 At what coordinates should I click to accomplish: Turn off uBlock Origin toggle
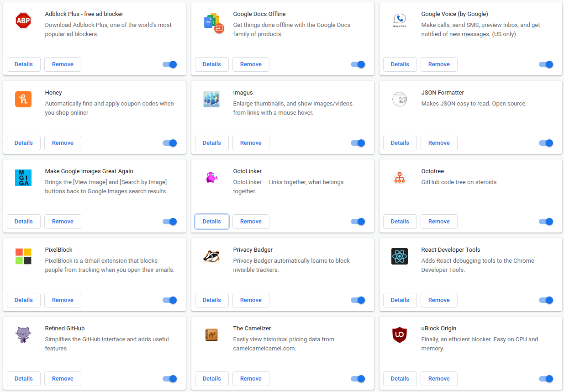(546, 379)
